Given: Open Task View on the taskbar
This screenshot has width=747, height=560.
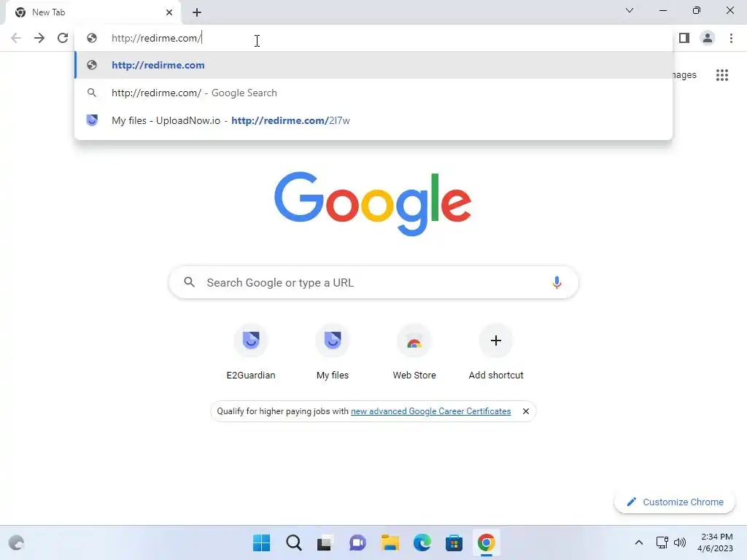Looking at the screenshot, I should [x=325, y=542].
